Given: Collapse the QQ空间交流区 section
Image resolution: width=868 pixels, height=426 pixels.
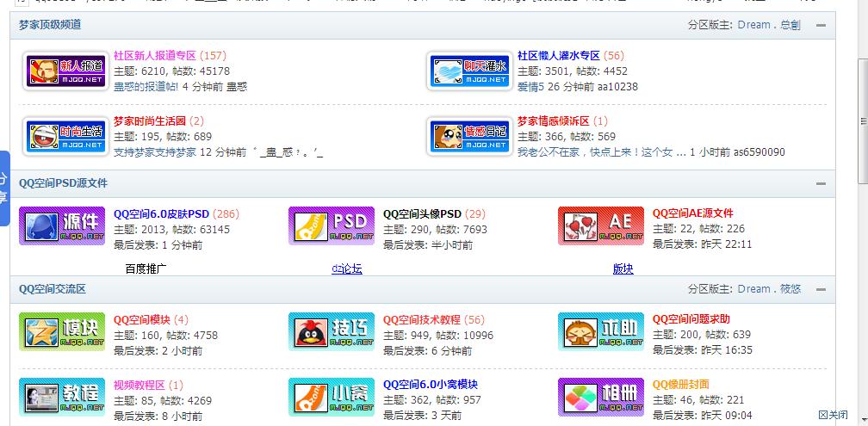Looking at the screenshot, I should (821, 289).
